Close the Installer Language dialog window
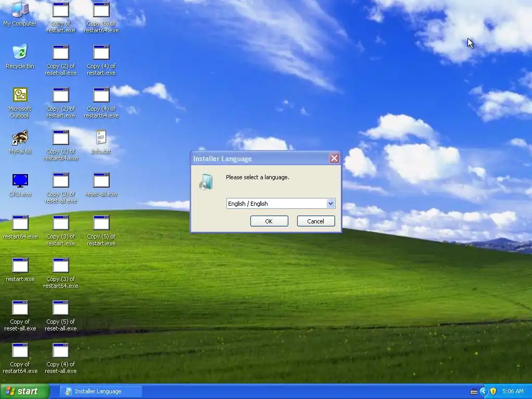Screen dimensions: 532x399 334,158
